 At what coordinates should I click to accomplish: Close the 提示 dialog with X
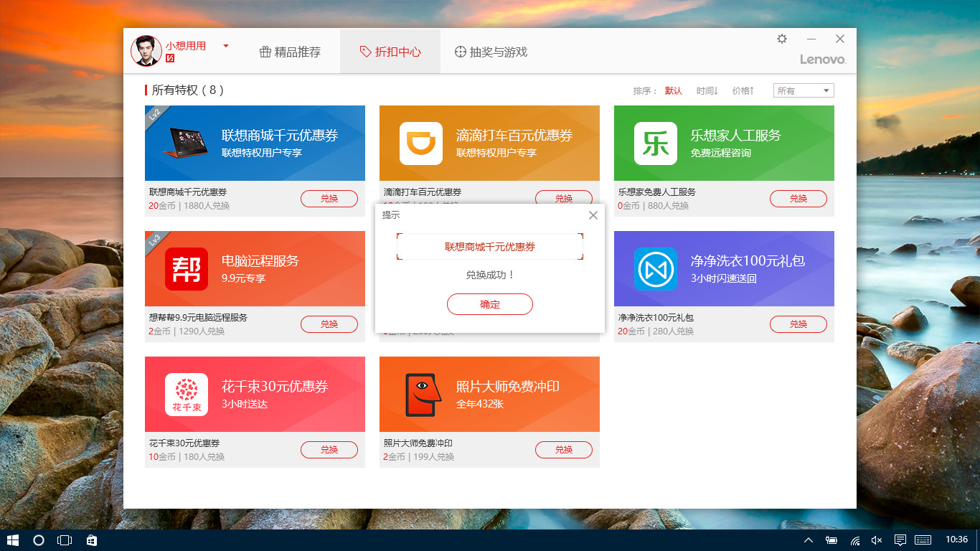point(593,215)
